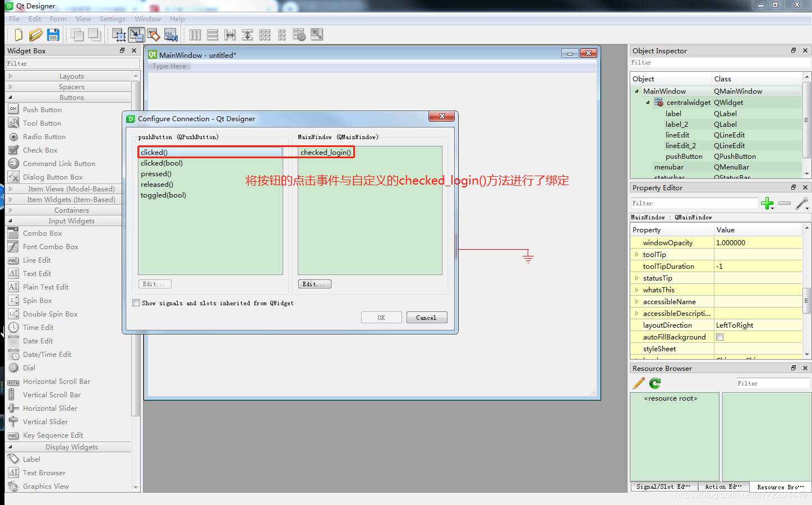
Task: Click the Reload resources green arrow icon
Action: point(655,383)
